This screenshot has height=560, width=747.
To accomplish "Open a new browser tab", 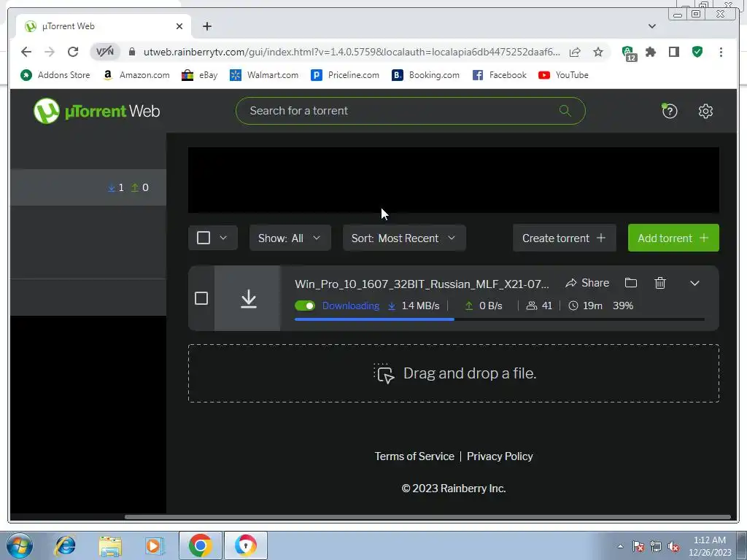I will pos(206,26).
